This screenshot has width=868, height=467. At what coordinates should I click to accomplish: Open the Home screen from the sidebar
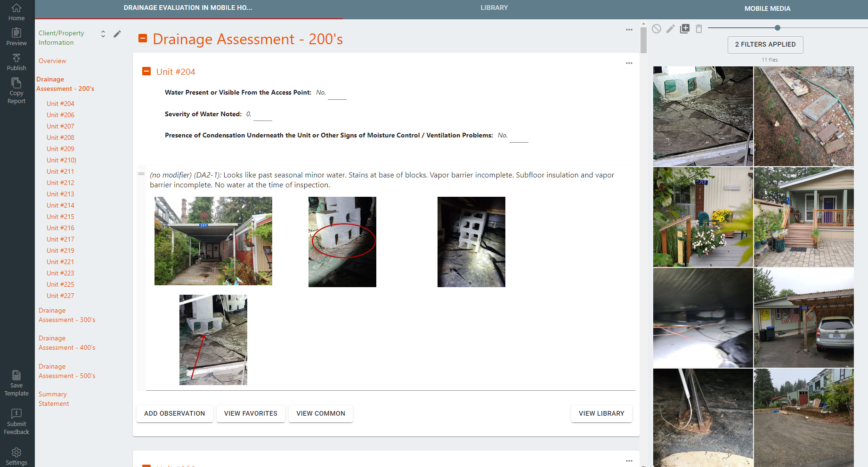pos(16,12)
